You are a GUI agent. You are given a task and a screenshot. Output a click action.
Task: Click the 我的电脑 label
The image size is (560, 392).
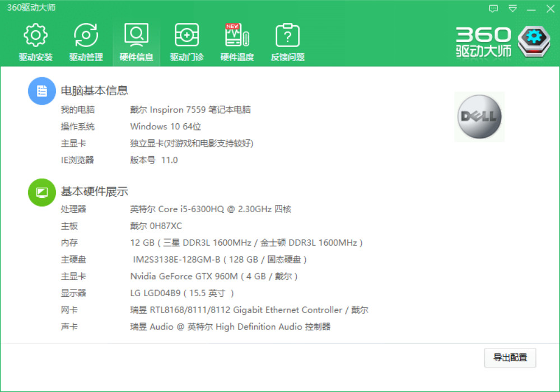(77, 110)
